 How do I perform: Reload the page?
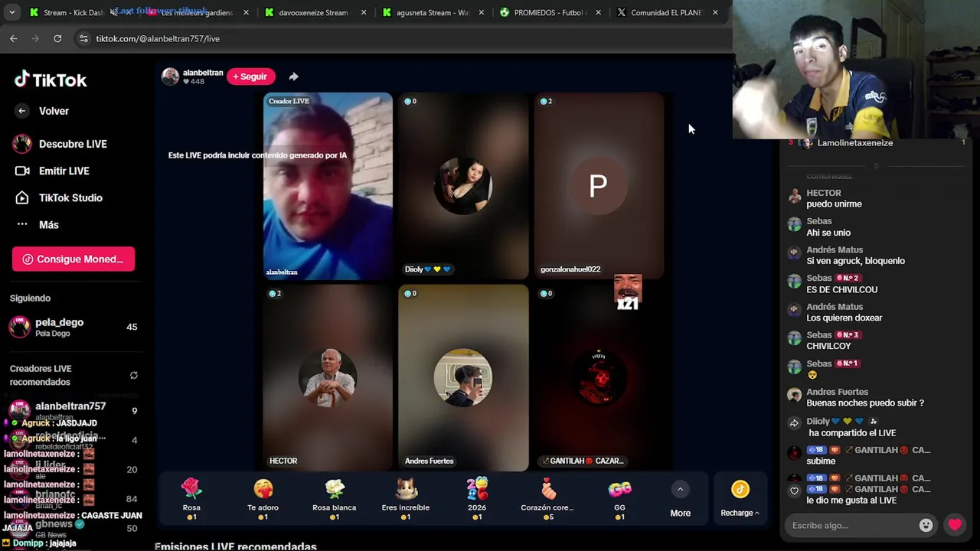point(57,38)
